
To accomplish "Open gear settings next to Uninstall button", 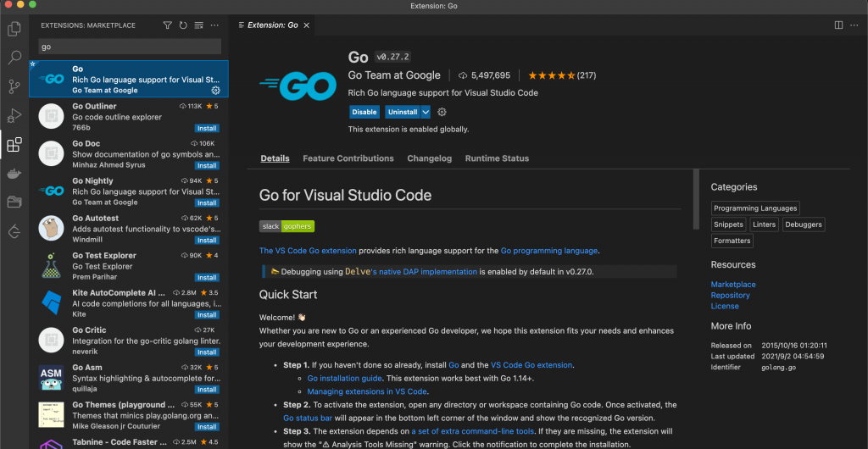I will [x=442, y=112].
